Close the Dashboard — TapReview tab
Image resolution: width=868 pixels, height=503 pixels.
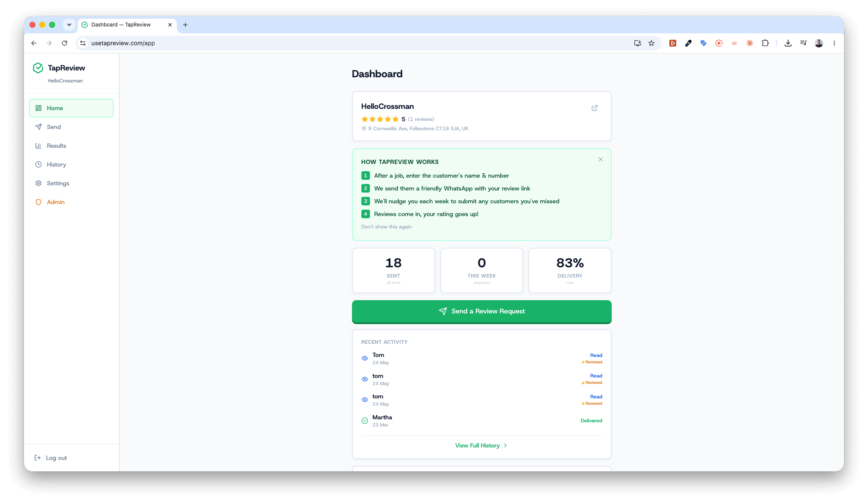[170, 25]
